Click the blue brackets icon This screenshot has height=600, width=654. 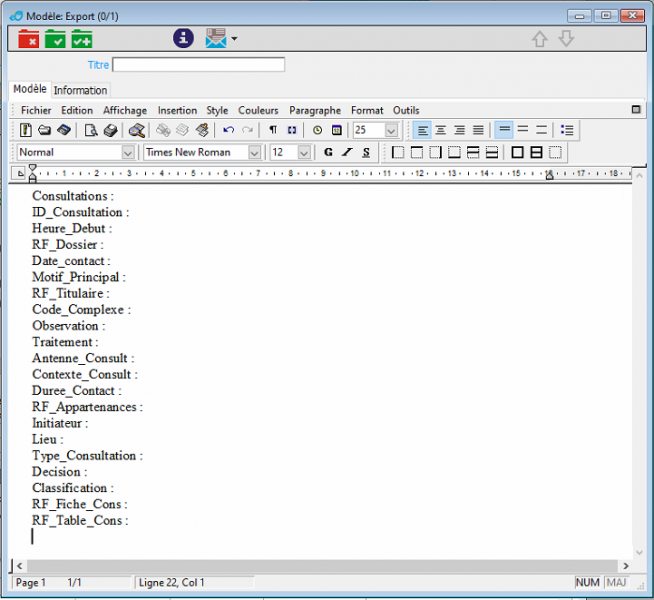point(292,130)
